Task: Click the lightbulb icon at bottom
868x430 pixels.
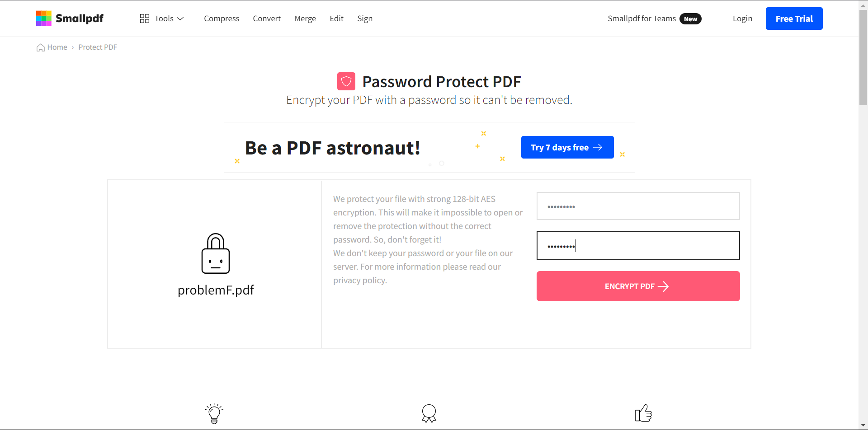Action: click(x=214, y=413)
